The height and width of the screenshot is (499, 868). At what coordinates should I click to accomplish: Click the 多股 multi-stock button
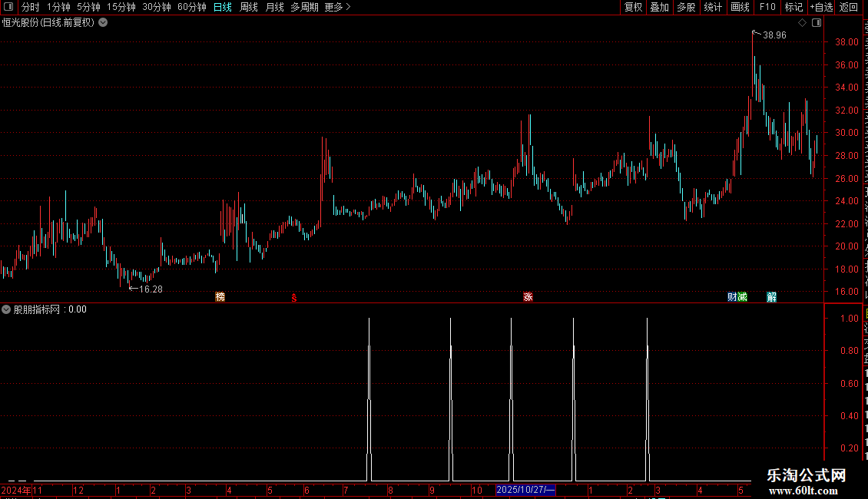686,7
